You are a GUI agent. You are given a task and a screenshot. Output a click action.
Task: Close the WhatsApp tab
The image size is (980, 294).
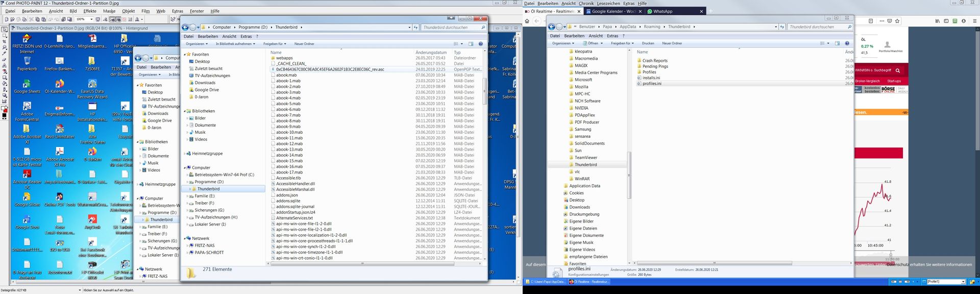pyautogui.click(x=701, y=11)
